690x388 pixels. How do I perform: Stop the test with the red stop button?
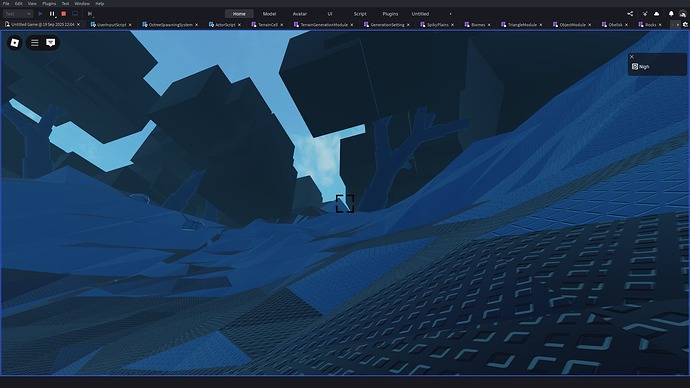[x=63, y=14]
